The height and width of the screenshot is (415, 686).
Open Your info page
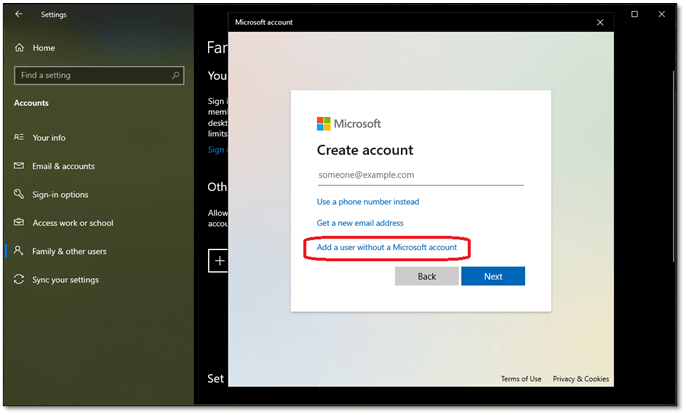pos(49,138)
